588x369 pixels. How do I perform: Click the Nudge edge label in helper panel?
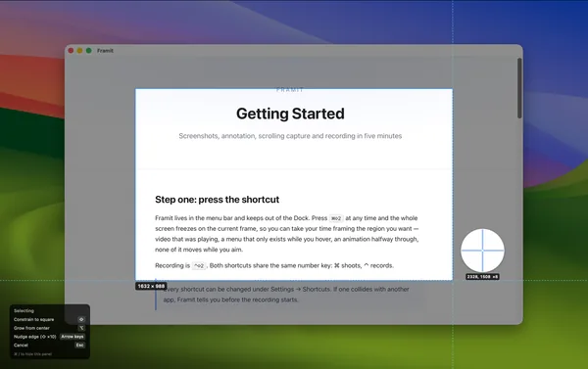coord(35,337)
